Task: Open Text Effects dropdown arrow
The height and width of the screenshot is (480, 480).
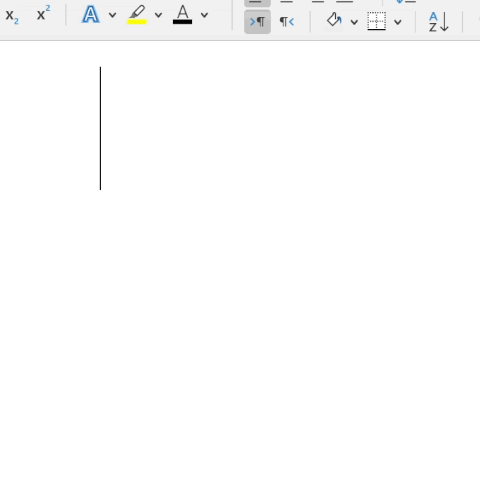Action: (112, 15)
